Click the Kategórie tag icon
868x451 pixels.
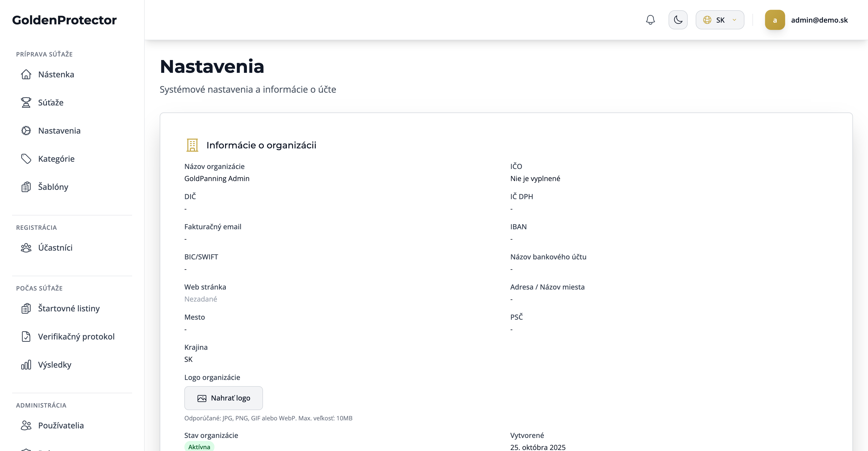click(x=26, y=159)
